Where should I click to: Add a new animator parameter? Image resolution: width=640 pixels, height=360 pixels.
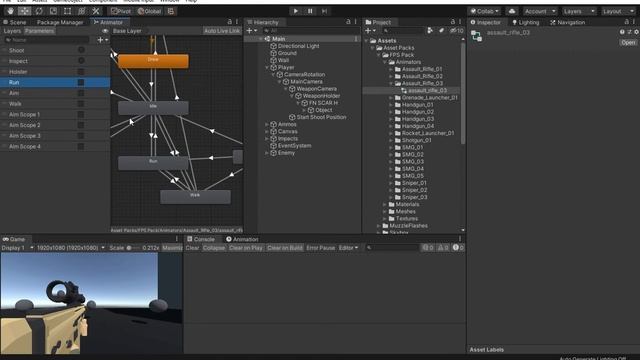pyautogui.click(x=102, y=40)
